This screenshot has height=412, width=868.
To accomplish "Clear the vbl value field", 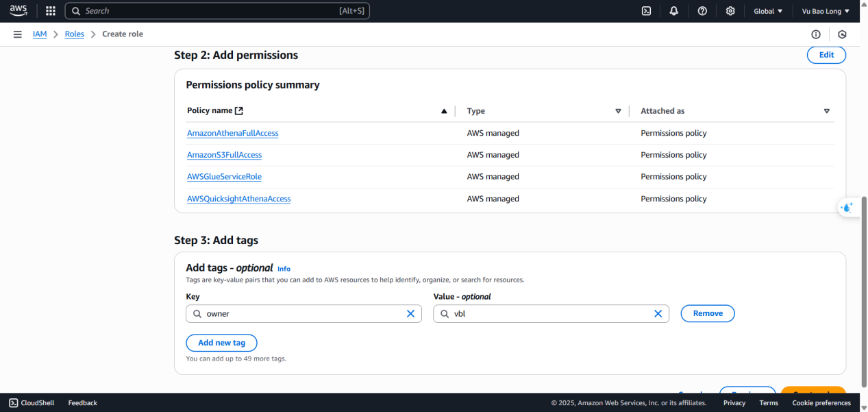I will click(658, 313).
